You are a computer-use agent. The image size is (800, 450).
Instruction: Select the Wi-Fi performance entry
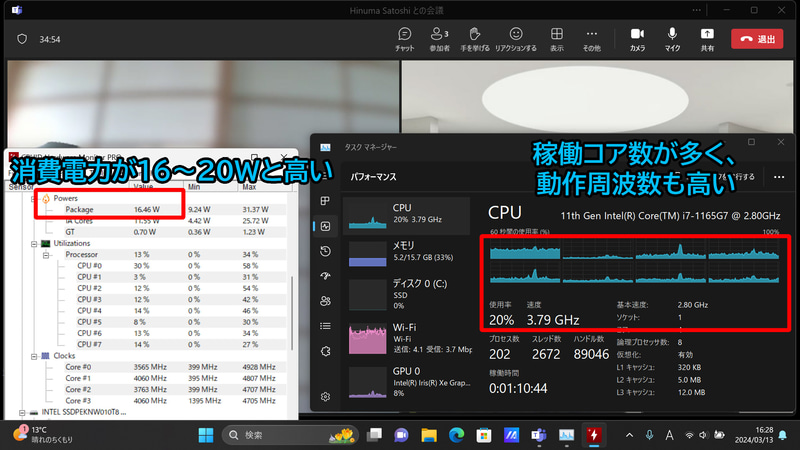click(x=407, y=338)
